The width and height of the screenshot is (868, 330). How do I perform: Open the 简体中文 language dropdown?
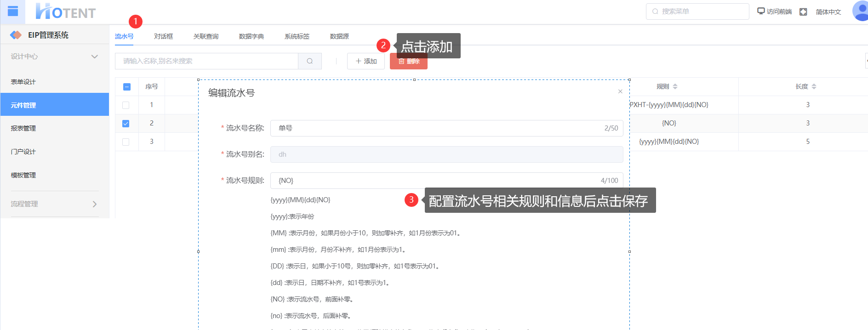(828, 12)
